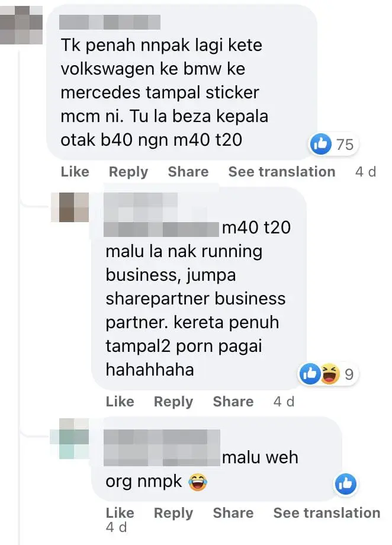
Task: See translation of 'malu weh' reply
Action: tap(327, 513)
